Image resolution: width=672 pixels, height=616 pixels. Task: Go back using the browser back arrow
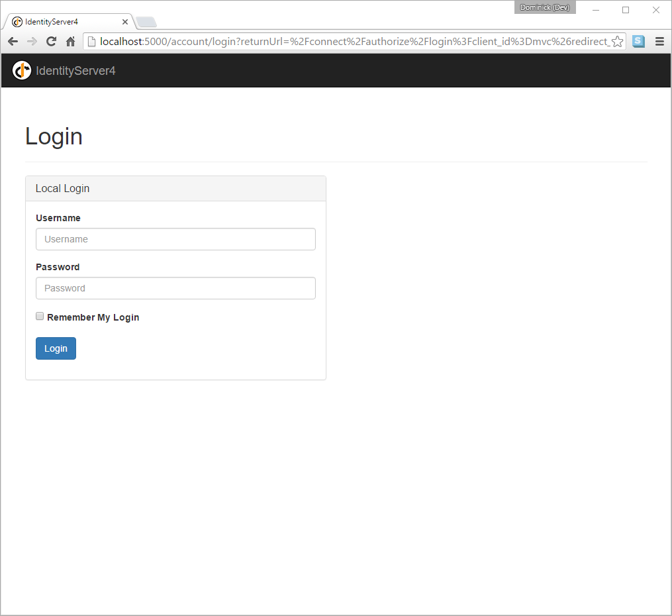pyautogui.click(x=13, y=42)
